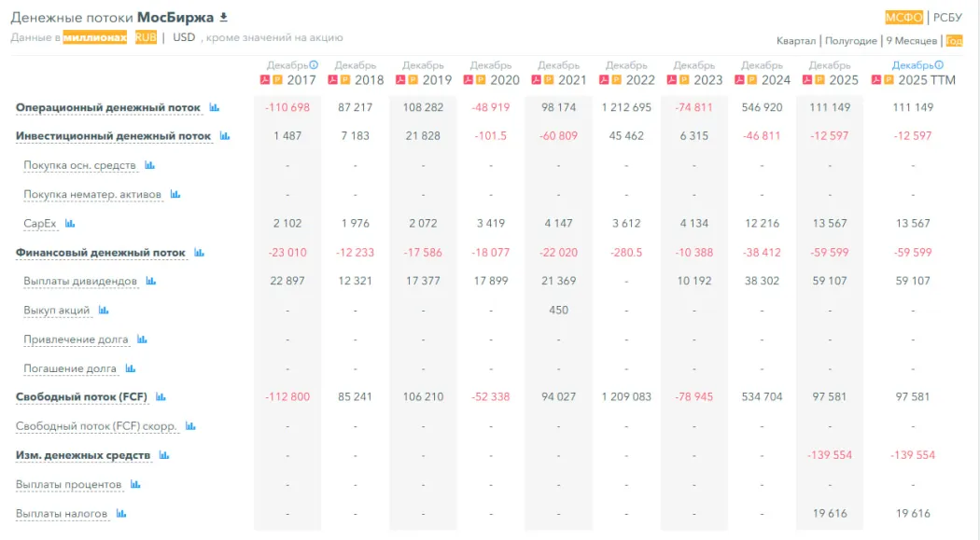The width and height of the screenshot is (980, 540).
Task: Open chart icon for Операционный денежный поток
Action: click(215, 108)
